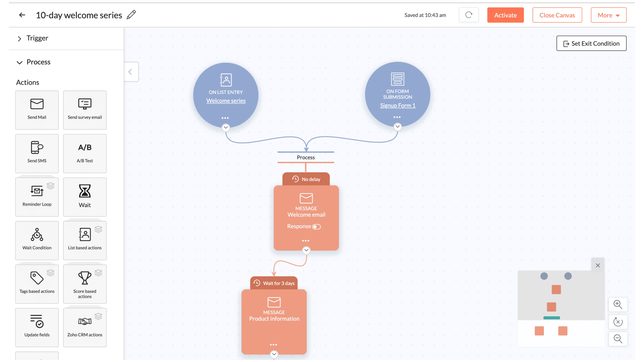
Task: Expand connector below Welcome email message
Action: click(306, 250)
